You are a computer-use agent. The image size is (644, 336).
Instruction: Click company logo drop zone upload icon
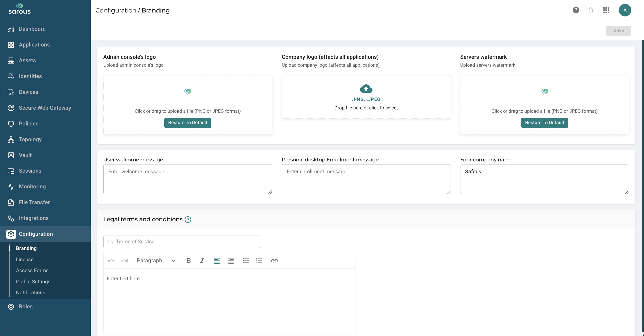coord(366,89)
